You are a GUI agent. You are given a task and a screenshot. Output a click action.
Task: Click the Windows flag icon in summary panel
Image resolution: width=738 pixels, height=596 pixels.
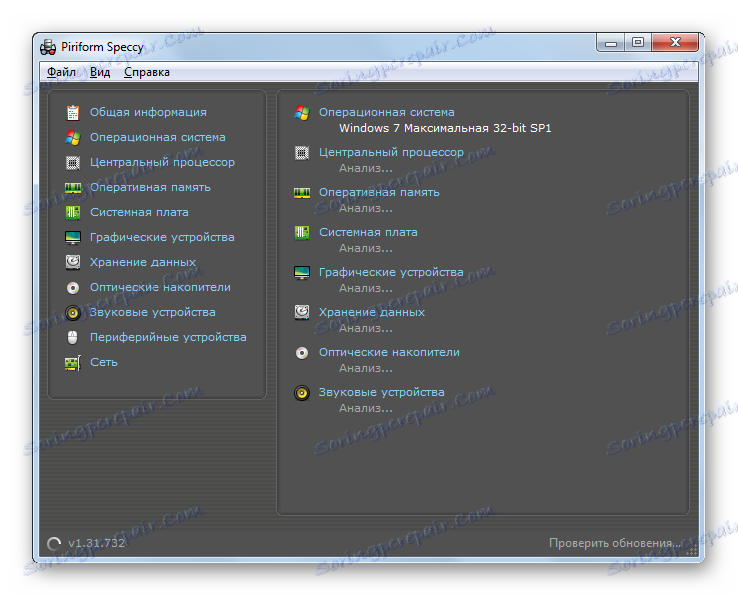302,113
